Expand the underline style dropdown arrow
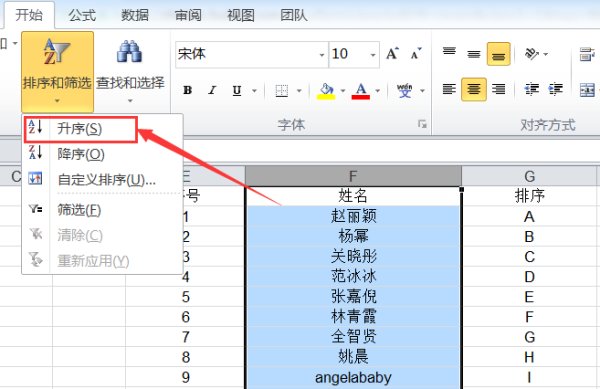The image size is (600, 389). (254, 91)
